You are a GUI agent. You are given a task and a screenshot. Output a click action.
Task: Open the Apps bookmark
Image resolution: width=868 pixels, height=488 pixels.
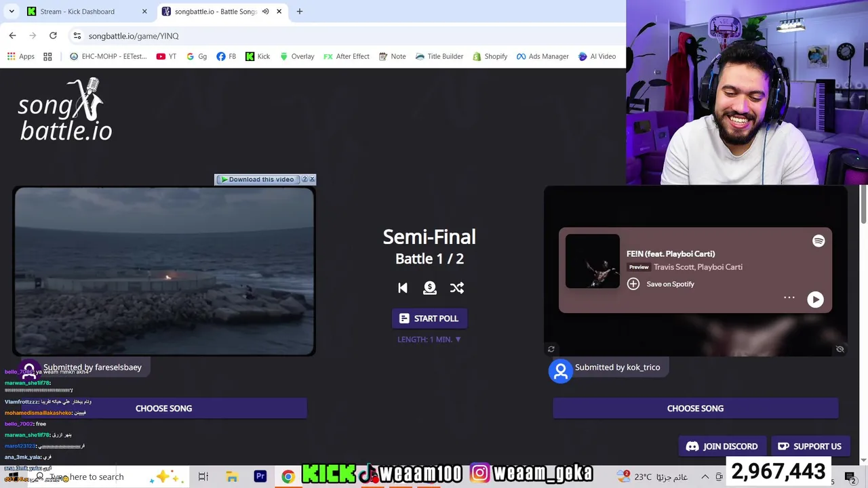(x=21, y=56)
